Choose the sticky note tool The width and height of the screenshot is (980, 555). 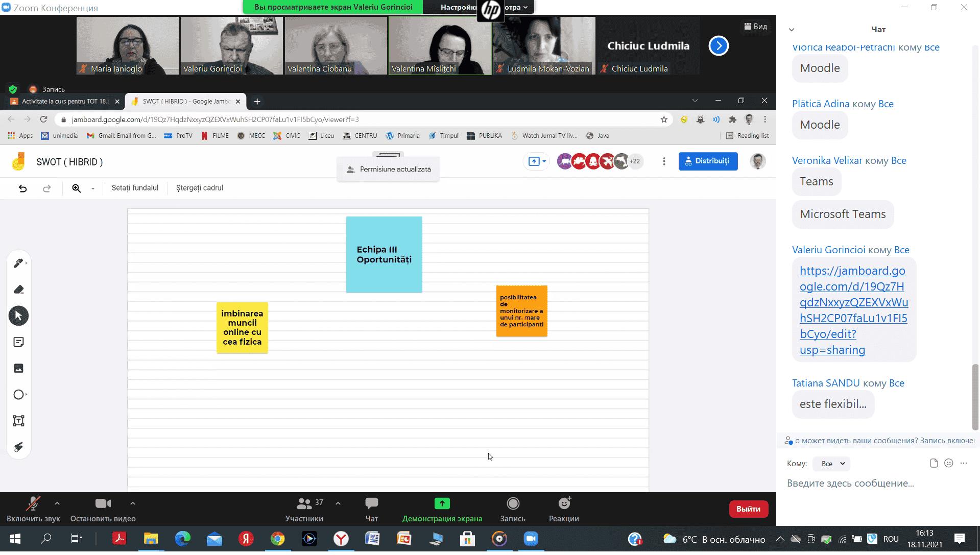click(x=18, y=342)
